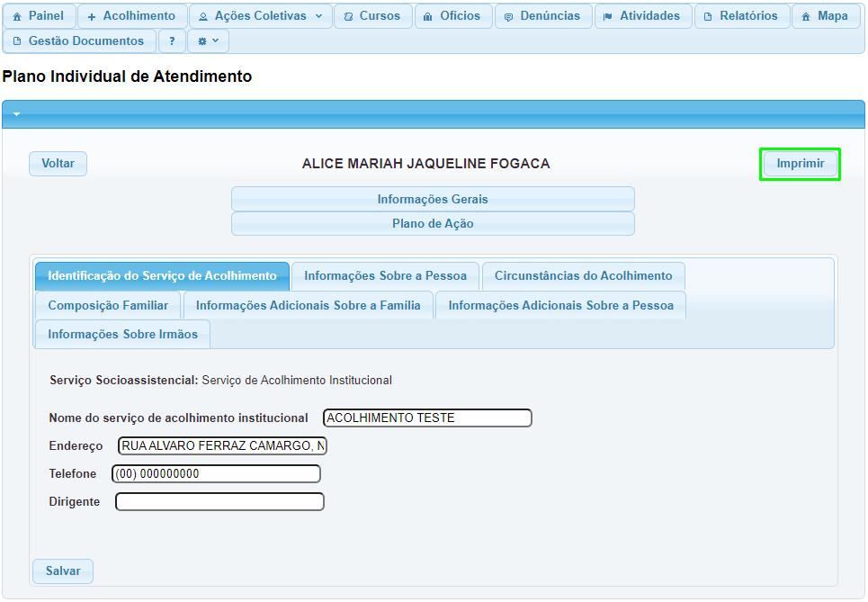Click the Serviço de Acolhimento Institucional text

(297, 381)
